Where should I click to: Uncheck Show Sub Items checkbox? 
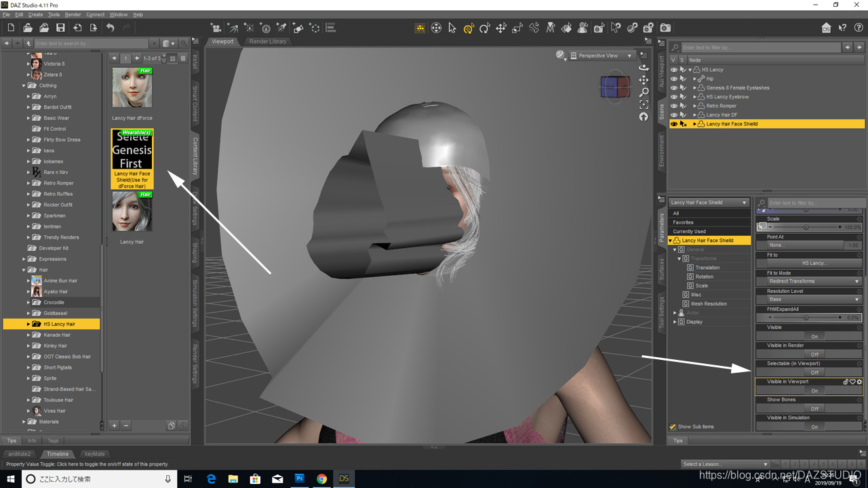673,426
